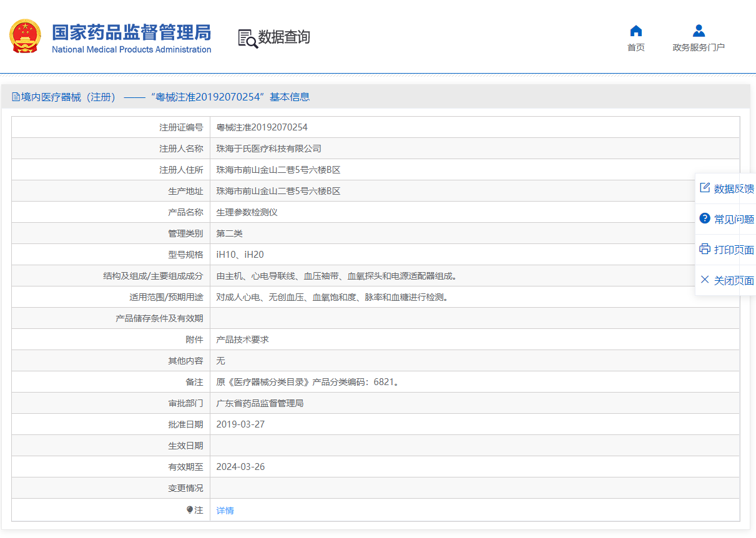Image resolution: width=756 pixels, height=538 pixels.
Task: Select production address value in 生产地址 row
Action: pos(278,191)
